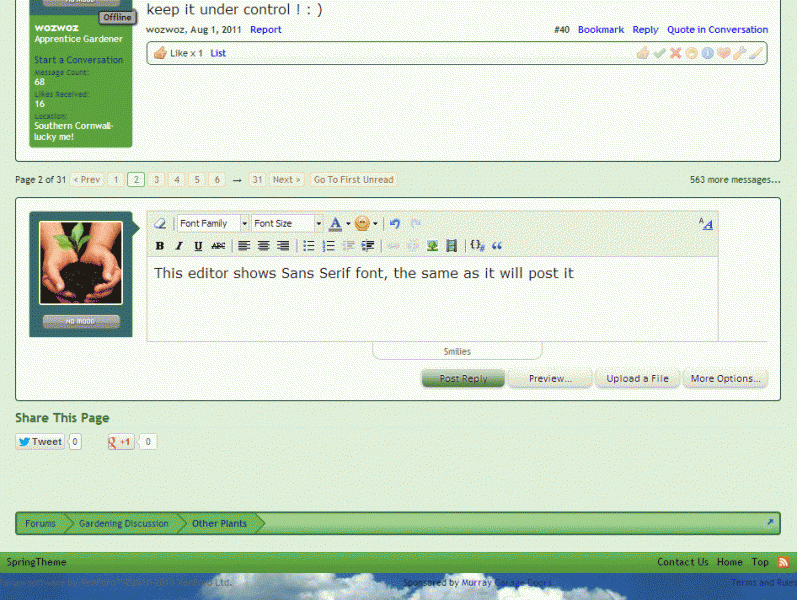Open the List of likes link

218,53
